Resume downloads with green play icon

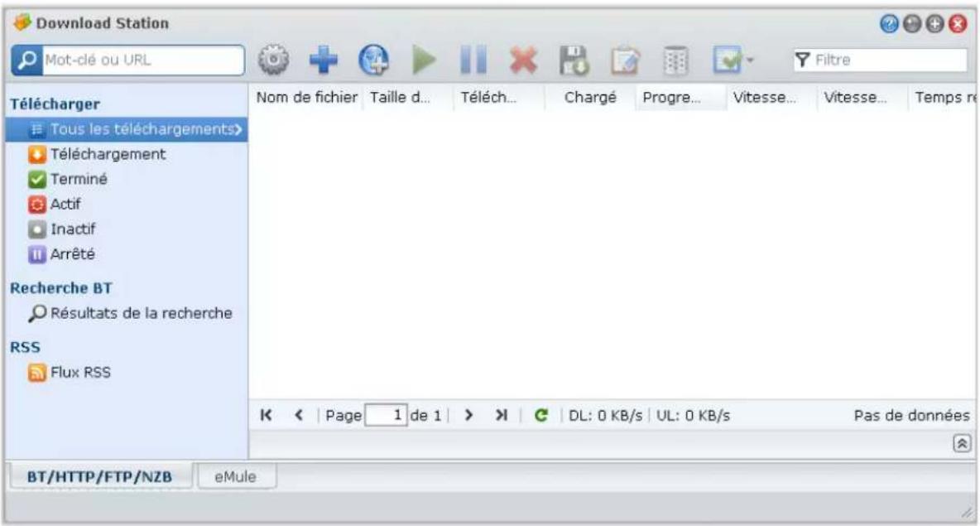tap(425, 60)
